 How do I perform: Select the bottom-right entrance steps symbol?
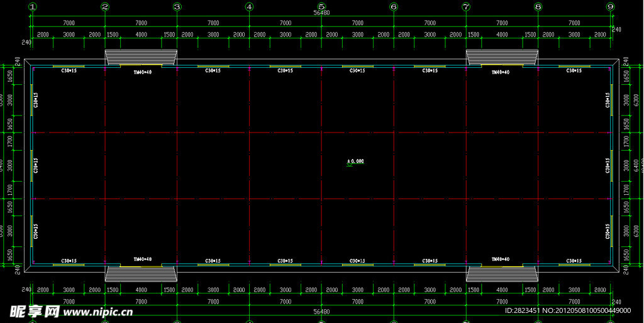pyautogui.click(x=502, y=273)
